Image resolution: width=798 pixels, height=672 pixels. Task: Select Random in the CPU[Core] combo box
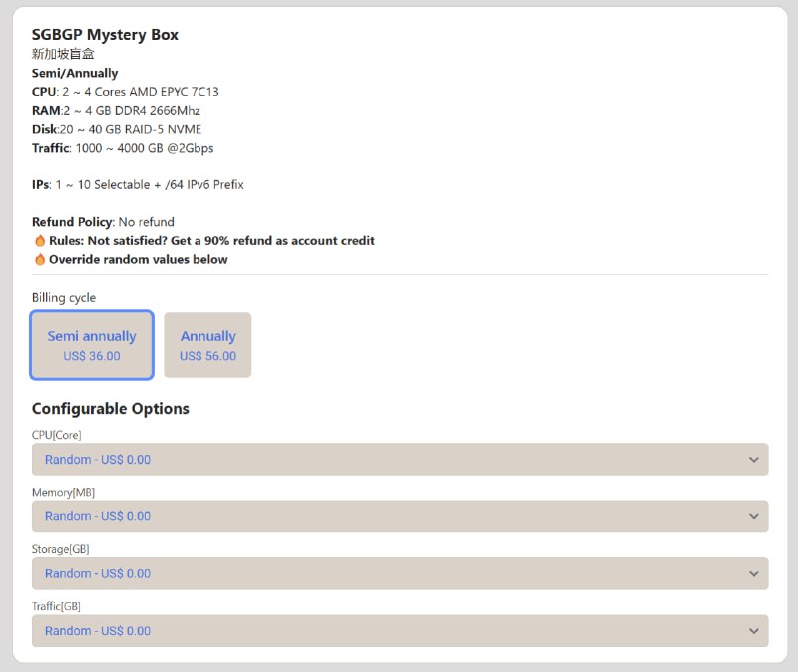point(399,460)
